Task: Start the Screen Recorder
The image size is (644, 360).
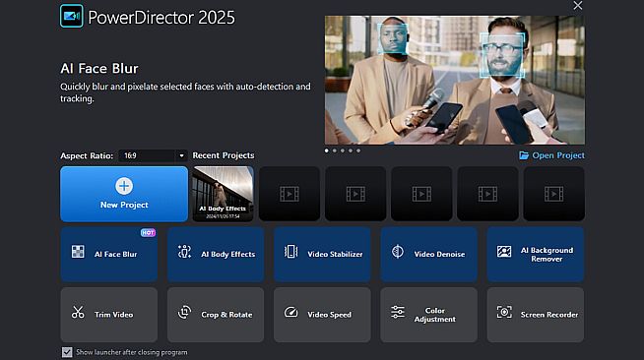Action: pos(535,315)
